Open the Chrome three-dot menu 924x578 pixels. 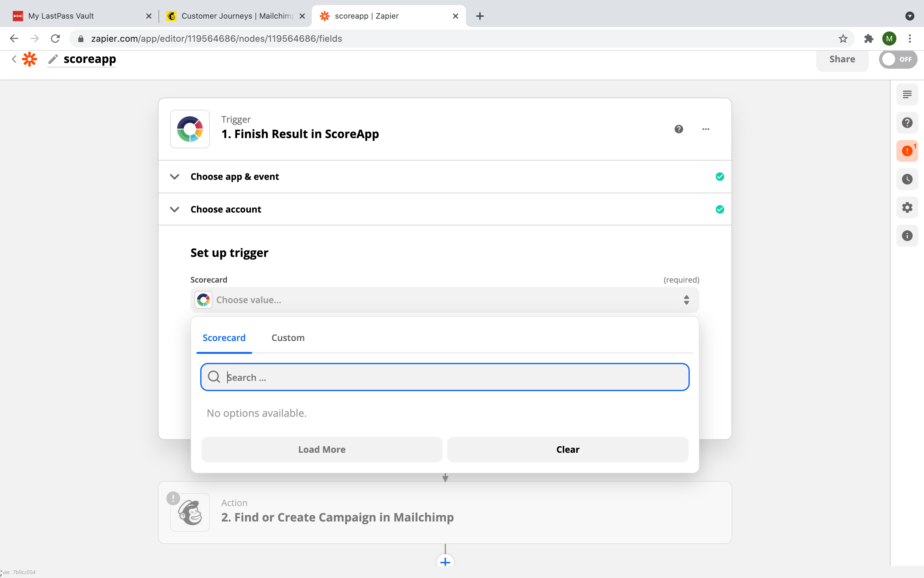click(x=910, y=39)
